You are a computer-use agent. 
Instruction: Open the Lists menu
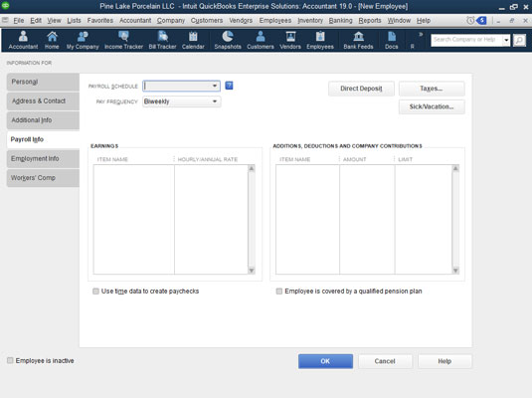coord(74,20)
